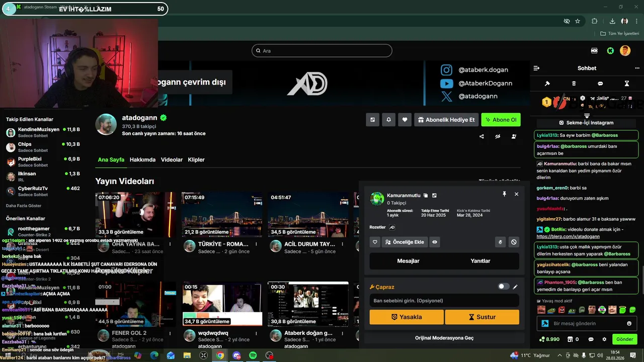The width and height of the screenshot is (644, 362).
Task: Switch to the Mesajlar tab
Action: [408, 261]
